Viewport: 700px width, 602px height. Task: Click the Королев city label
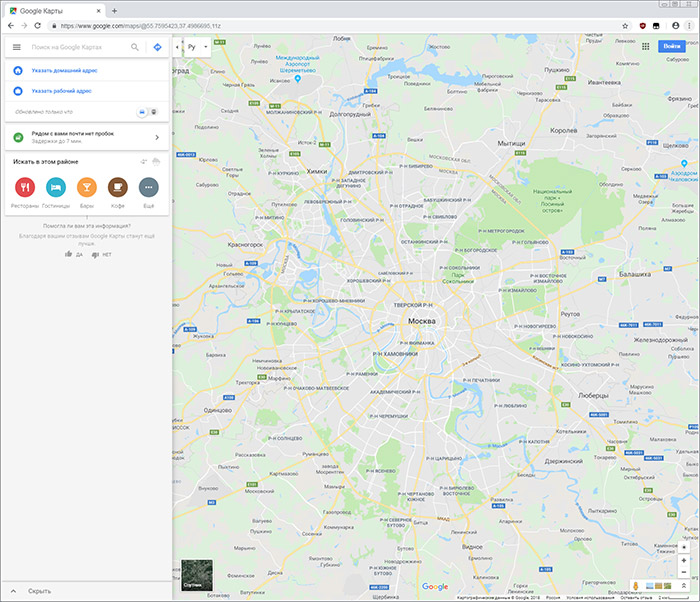coord(563,130)
